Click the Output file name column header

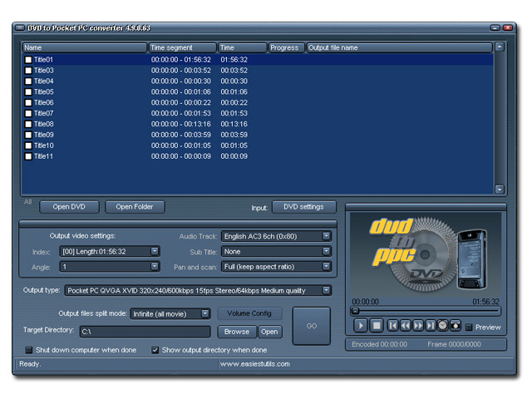click(399, 48)
